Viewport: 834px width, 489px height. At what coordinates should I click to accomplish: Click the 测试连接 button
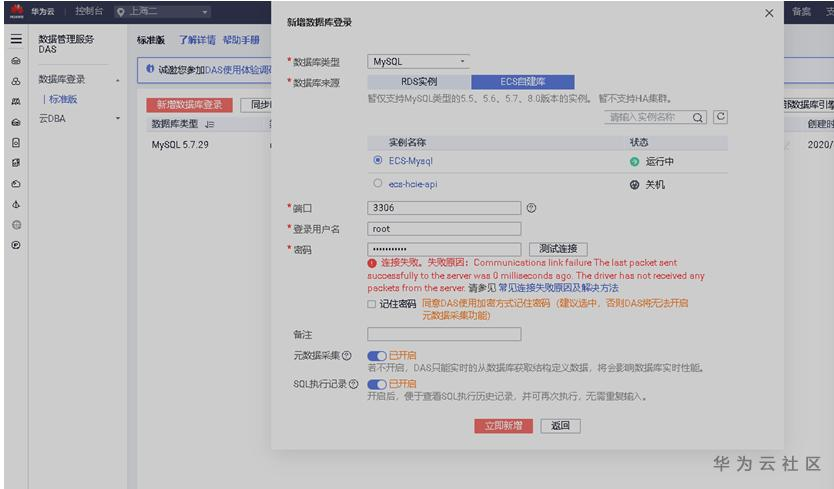point(558,248)
